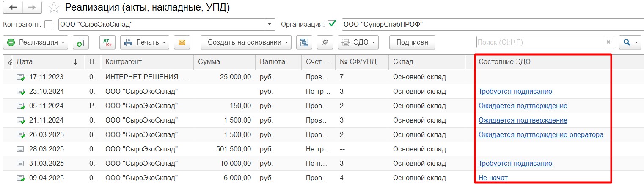Open the Создать на основании menu
This screenshot has width=644, height=184.
point(246,42)
